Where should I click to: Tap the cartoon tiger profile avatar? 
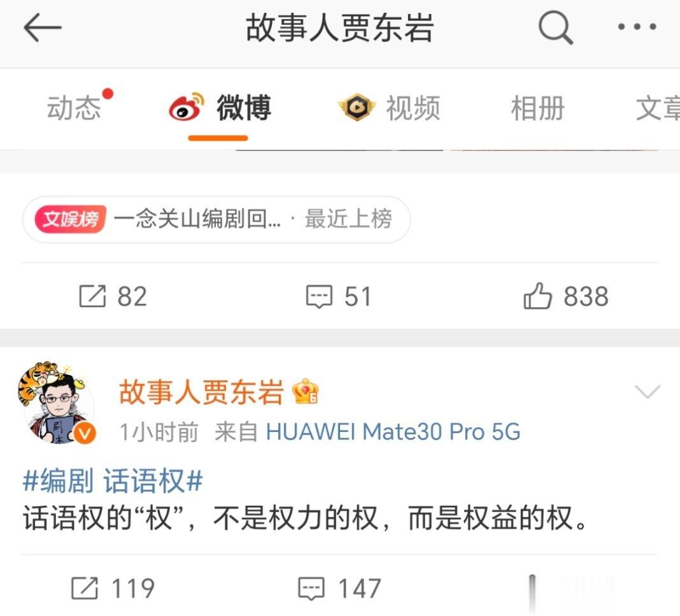(57, 402)
